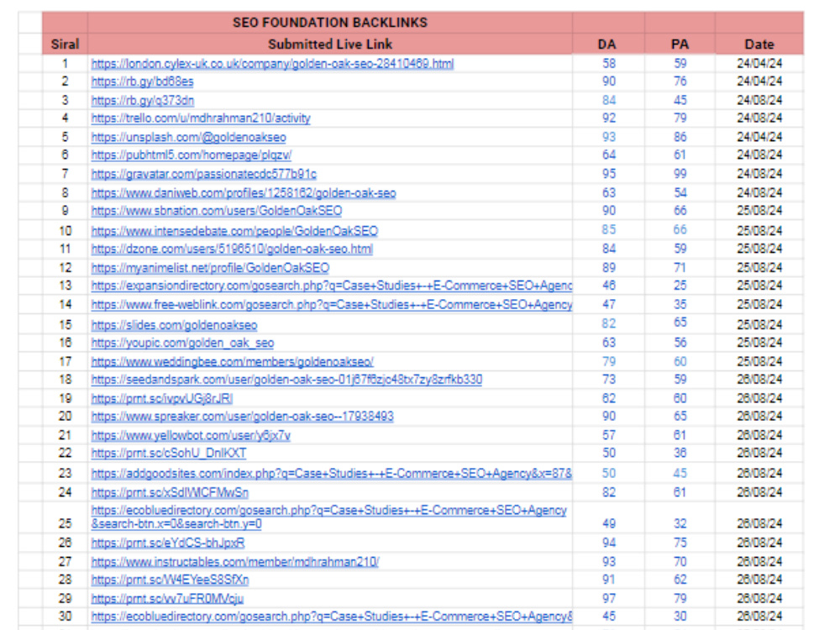
Task: Select PA value 76 in row 2
Action: point(680,81)
